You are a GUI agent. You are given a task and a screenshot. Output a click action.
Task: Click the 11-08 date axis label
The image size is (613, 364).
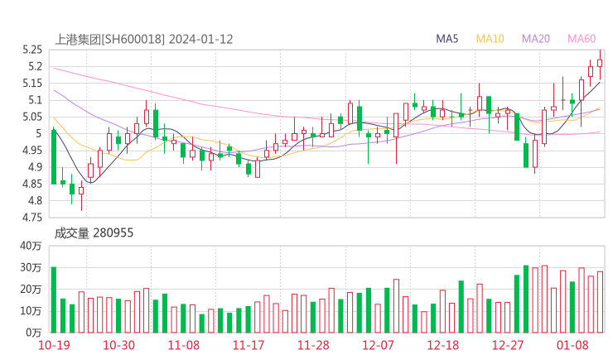[x=184, y=345]
